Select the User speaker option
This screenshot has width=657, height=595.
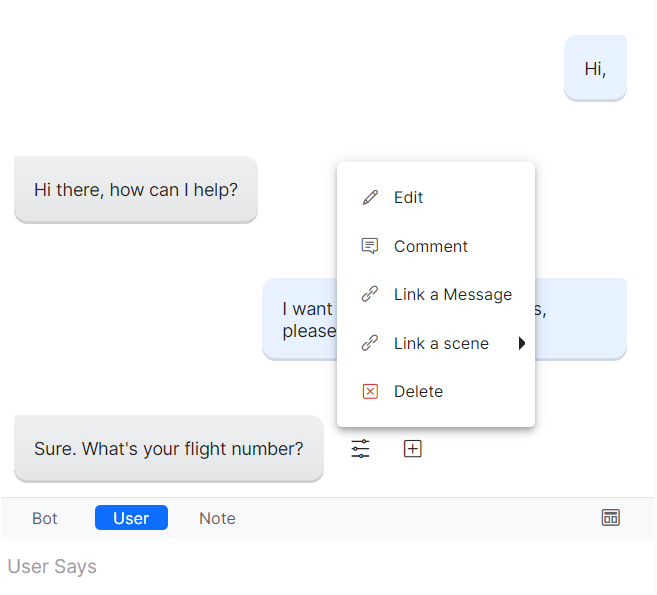[131, 518]
